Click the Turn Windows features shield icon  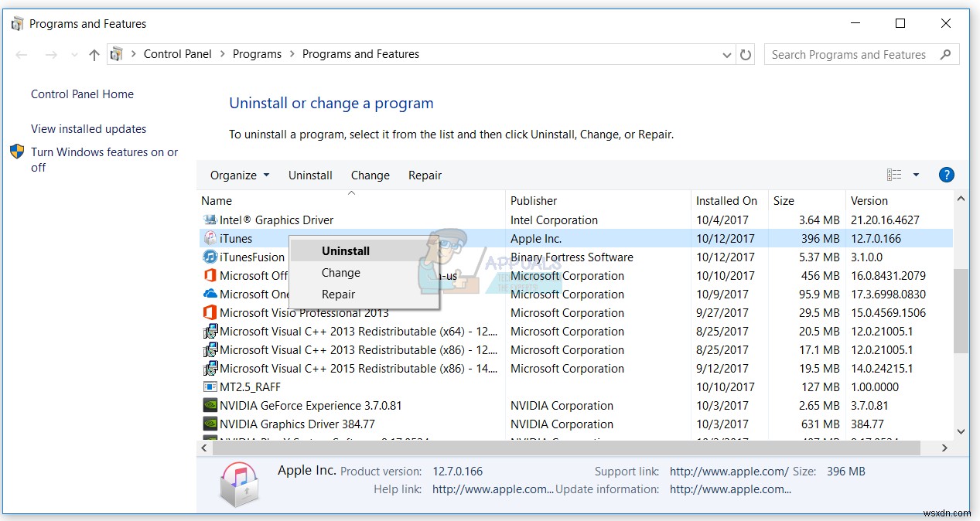point(17,152)
